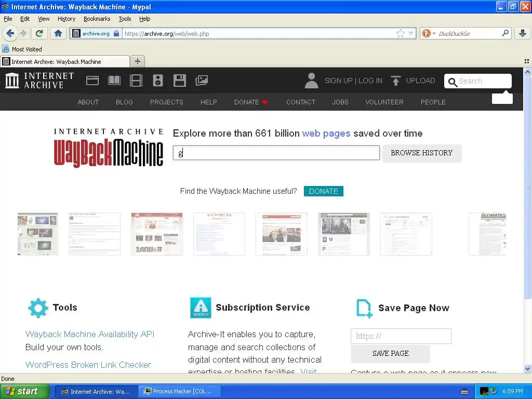The height and width of the screenshot is (399, 532).
Task: Open WordPress Broken Link Checker link
Action: click(88, 365)
